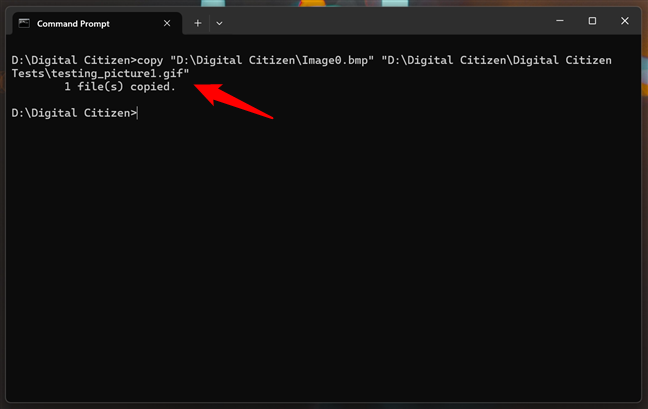This screenshot has height=409, width=648.
Task: Click the Command Prompt icon in the tab
Action: click(23, 22)
